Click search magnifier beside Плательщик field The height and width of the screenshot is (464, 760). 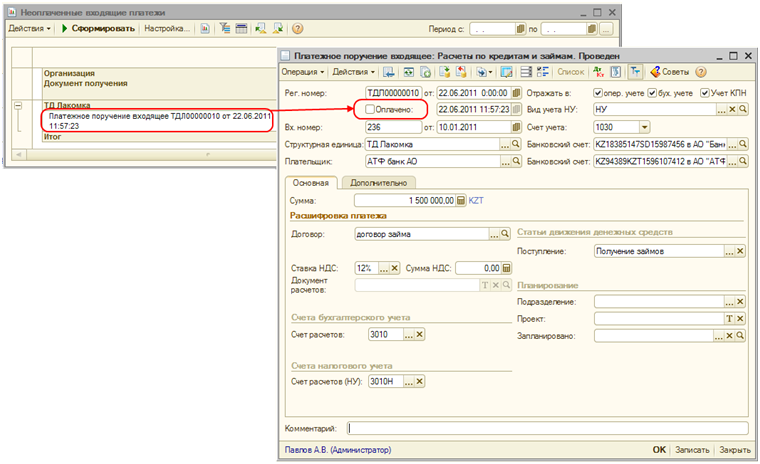(x=515, y=161)
